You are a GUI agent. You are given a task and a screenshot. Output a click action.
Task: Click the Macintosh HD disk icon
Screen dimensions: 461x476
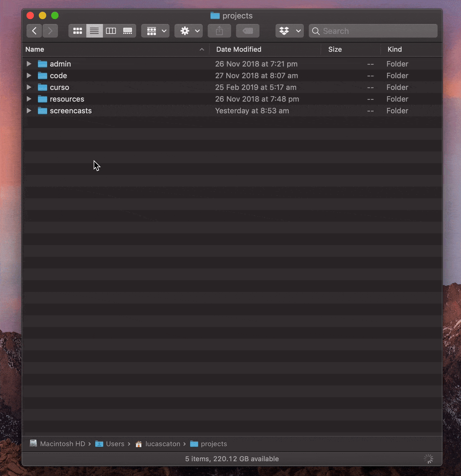click(x=33, y=443)
